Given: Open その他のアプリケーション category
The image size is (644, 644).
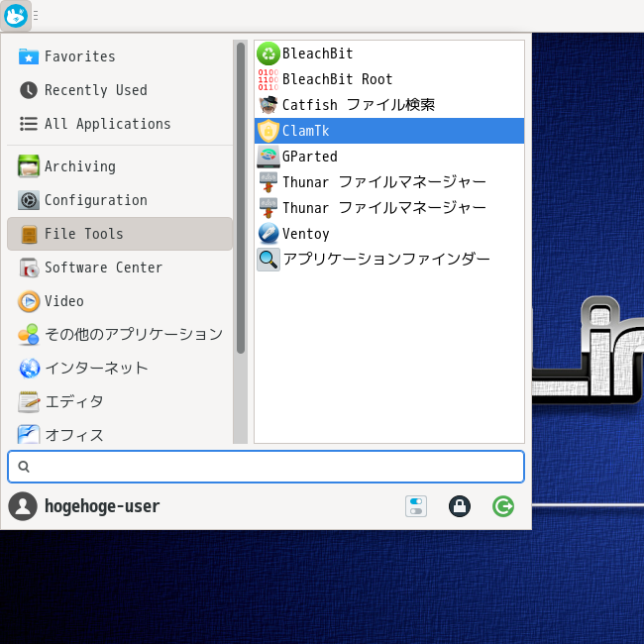Looking at the screenshot, I should (x=120, y=335).
